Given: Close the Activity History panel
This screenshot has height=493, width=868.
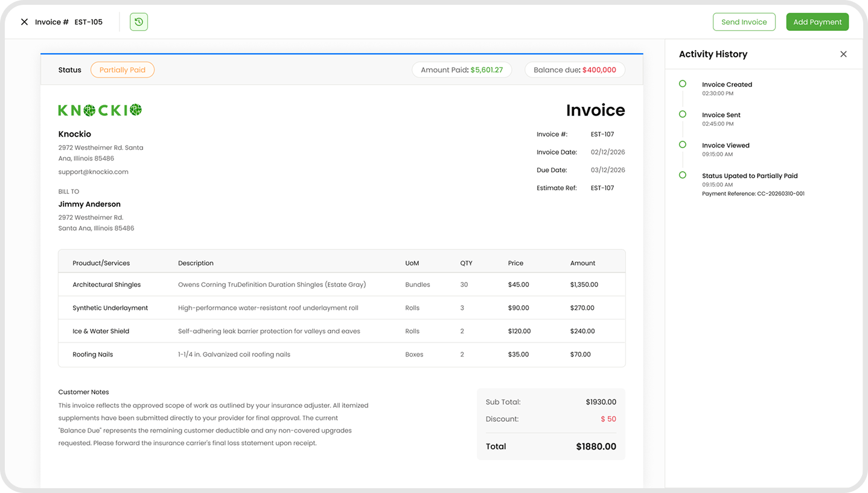Looking at the screenshot, I should (843, 54).
